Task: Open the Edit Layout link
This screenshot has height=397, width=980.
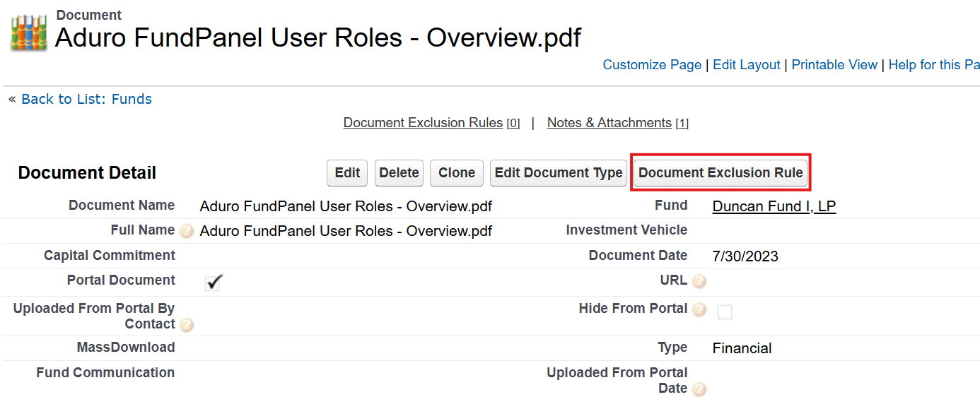Action: [x=747, y=65]
